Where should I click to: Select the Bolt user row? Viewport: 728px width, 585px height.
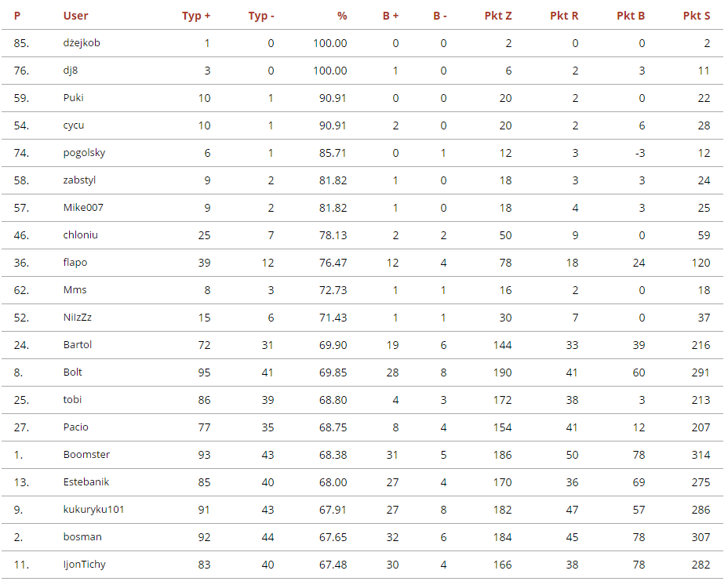click(73, 372)
